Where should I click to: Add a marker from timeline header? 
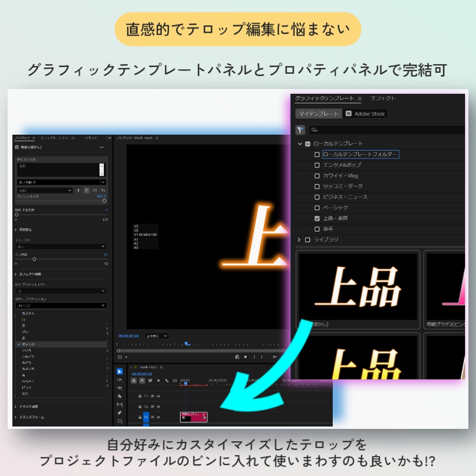click(159, 381)
